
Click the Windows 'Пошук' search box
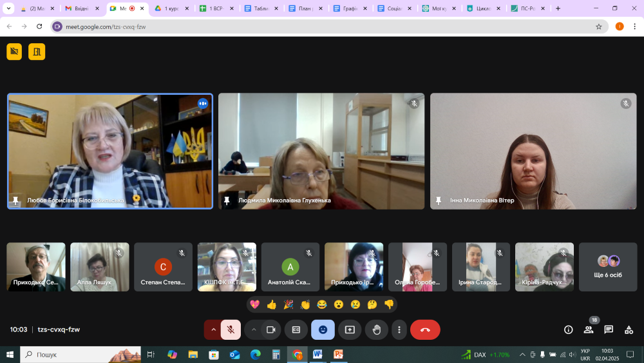click(x=80, y=355)
